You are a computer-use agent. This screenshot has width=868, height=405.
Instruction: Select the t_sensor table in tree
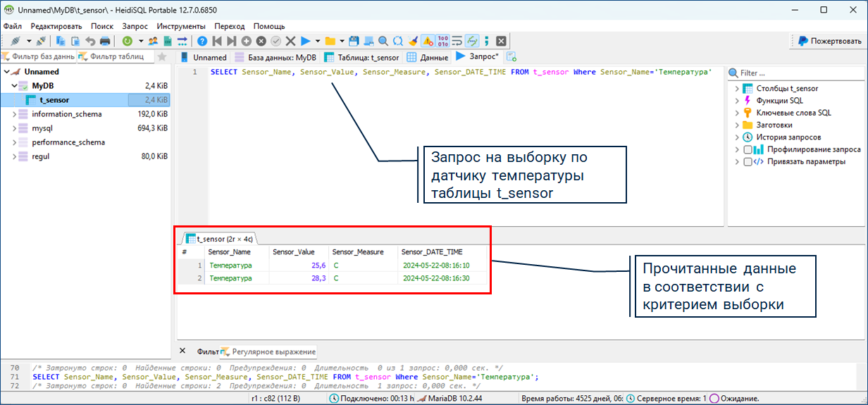click(x=54, y=100)
